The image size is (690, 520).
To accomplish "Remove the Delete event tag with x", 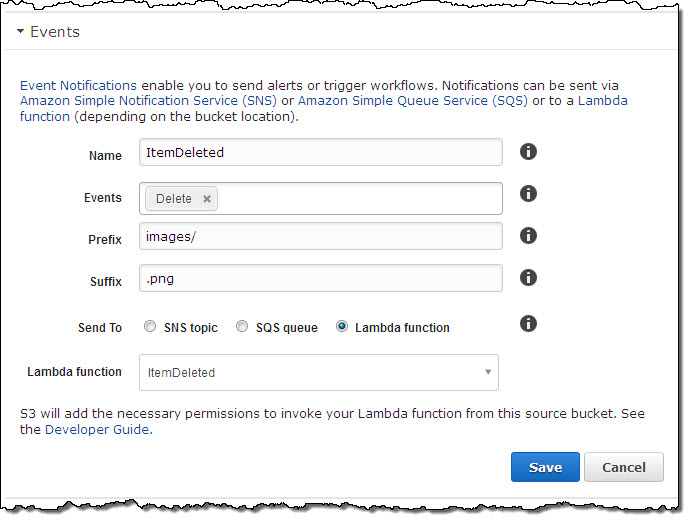I will click(x=207, y=199).
